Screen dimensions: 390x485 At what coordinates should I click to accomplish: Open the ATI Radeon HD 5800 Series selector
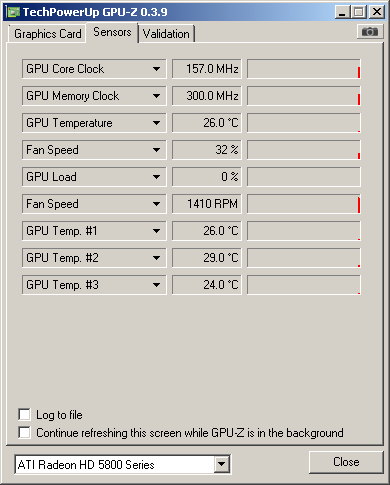[123, 464]
